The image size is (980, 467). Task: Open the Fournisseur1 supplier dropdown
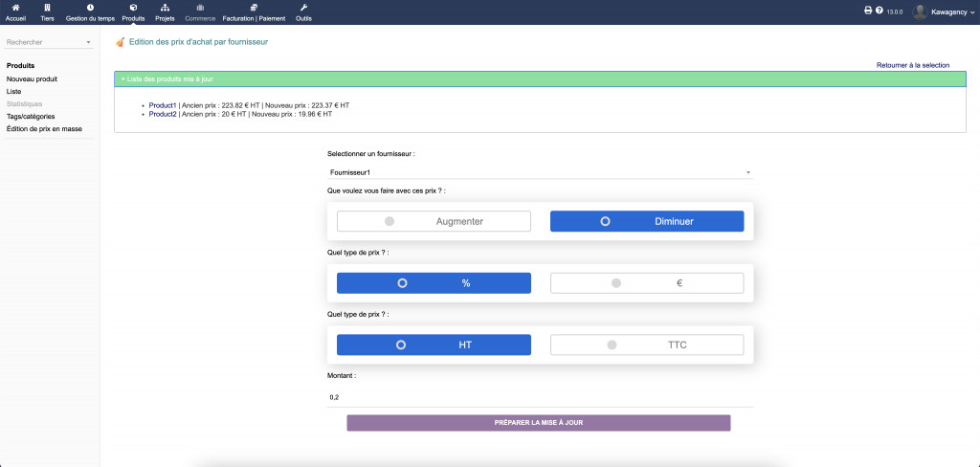pos(540,172)
